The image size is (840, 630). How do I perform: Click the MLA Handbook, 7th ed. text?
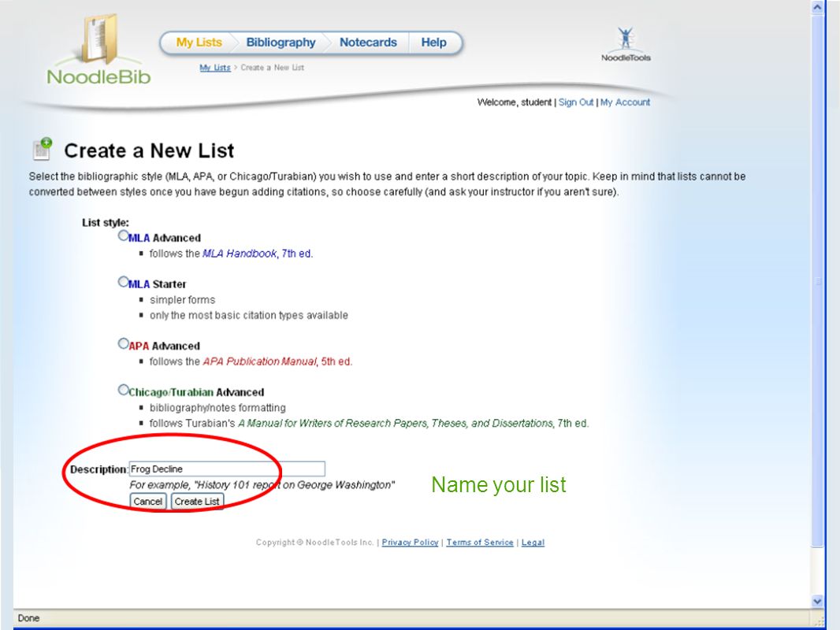(x=258, y=253)
